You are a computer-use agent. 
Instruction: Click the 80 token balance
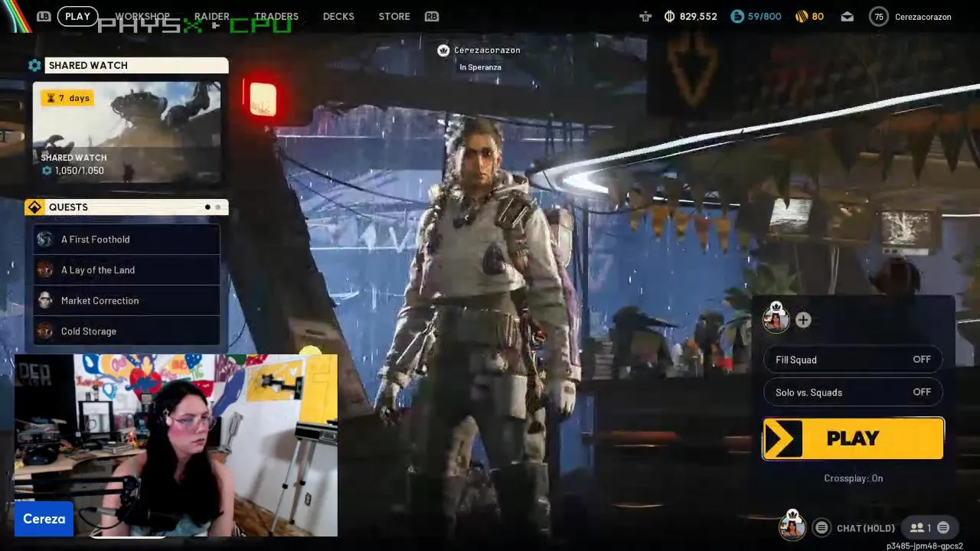818,16
